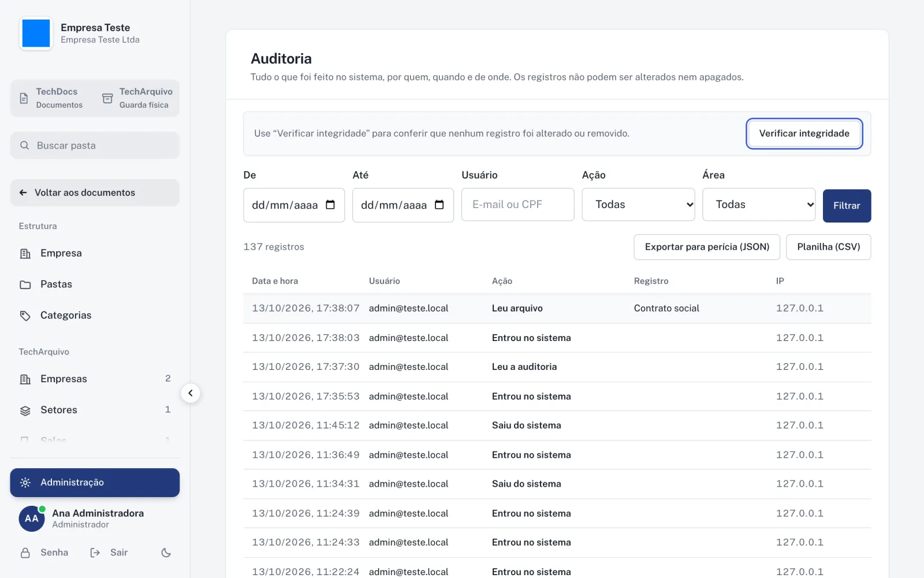Select timestamp 13/10/2026, 11:34:31
Image resolution: width=924 pixels, height=578 pixels.
pos(305,484)
